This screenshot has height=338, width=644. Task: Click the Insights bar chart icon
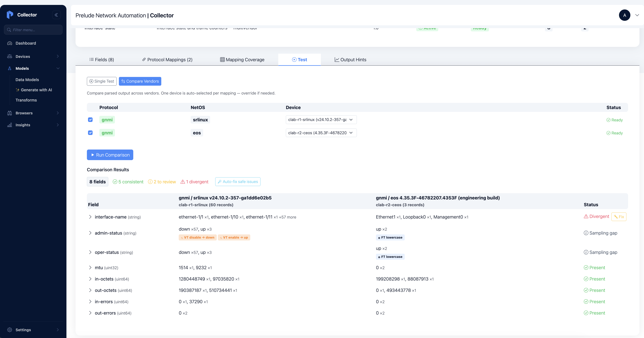click(10, 125)
